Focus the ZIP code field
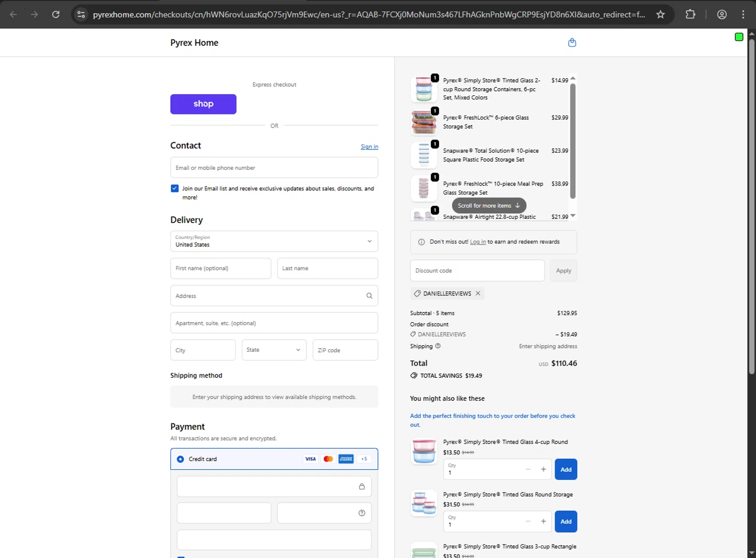 [x=345, y=350]
